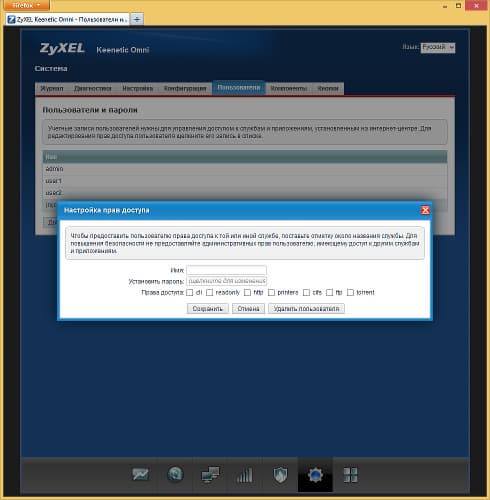This screenshot has width=490, height=500.
Task: Maximize the Firefox window
Action: [x=459, y=6]
